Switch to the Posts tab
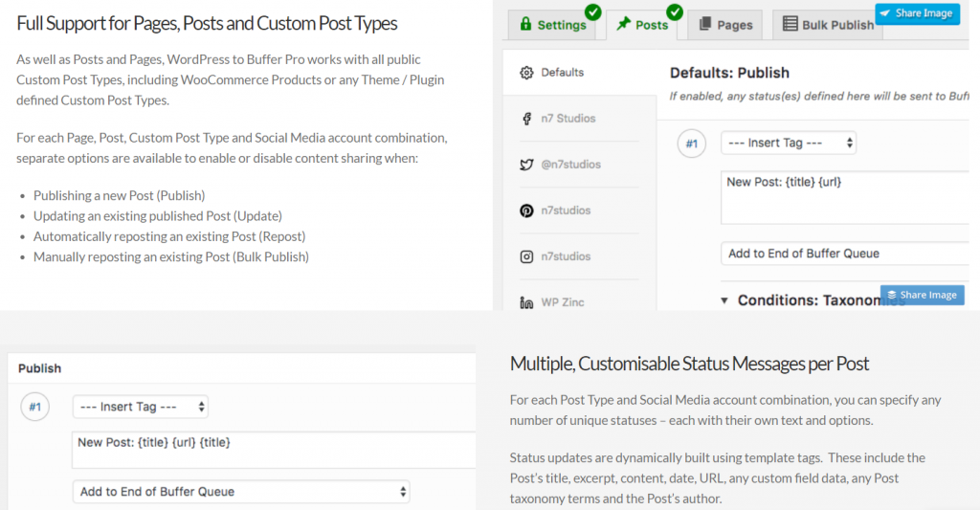The image size is (980, 510). coord(642,25)
